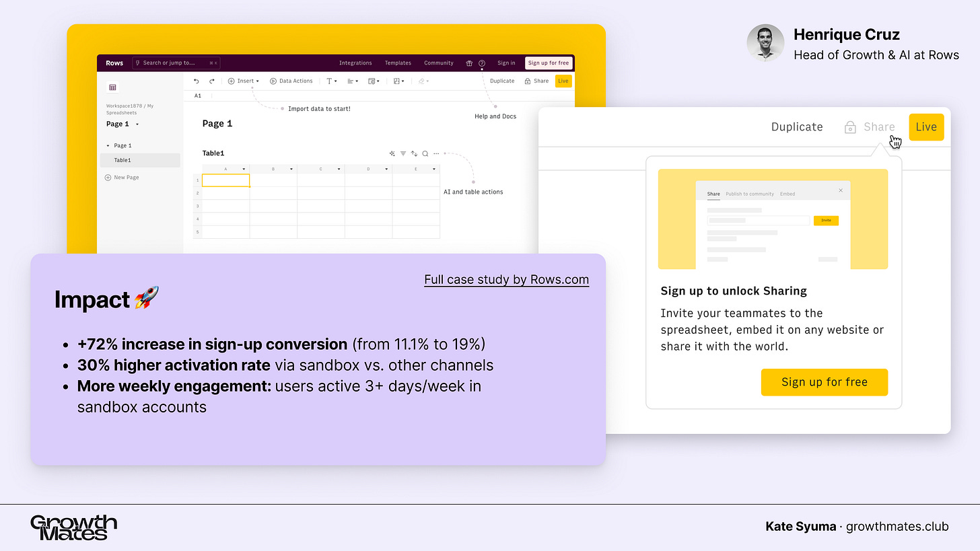
Task: Open Help and Docs question-mark icon
Action: coord(482,63)
